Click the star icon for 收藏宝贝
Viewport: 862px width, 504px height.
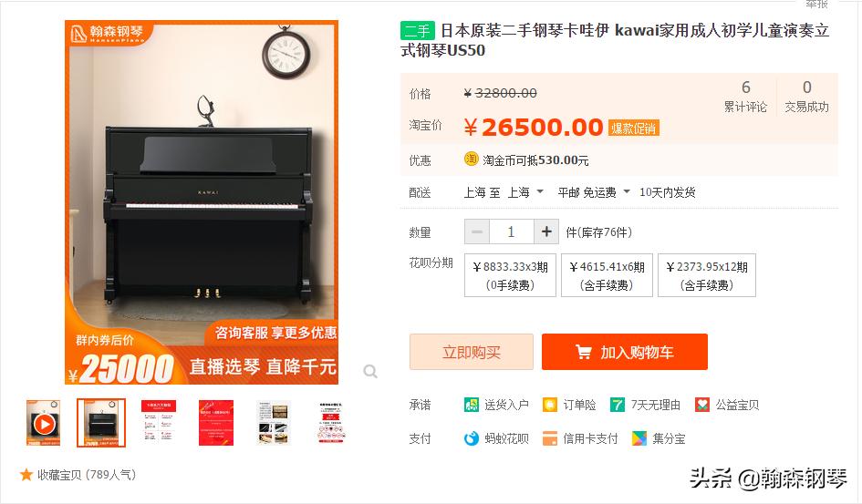coord(26,475)
